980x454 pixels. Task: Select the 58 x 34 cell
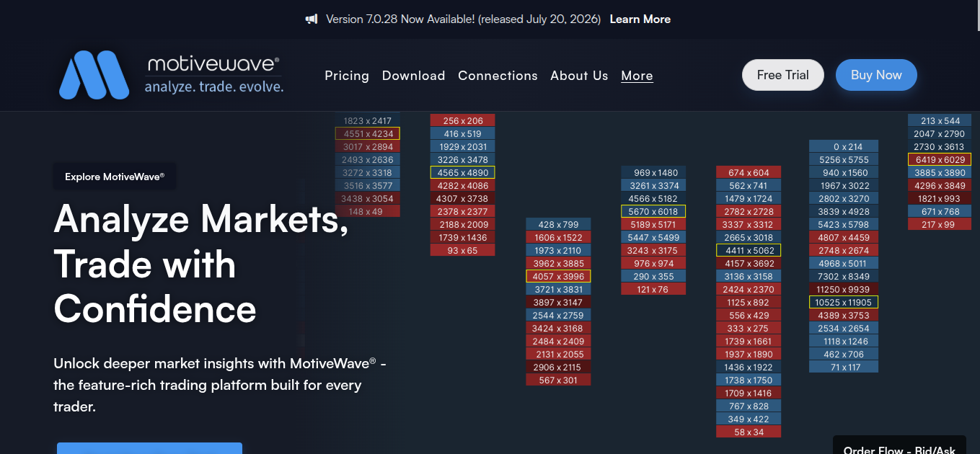(749, 432)
